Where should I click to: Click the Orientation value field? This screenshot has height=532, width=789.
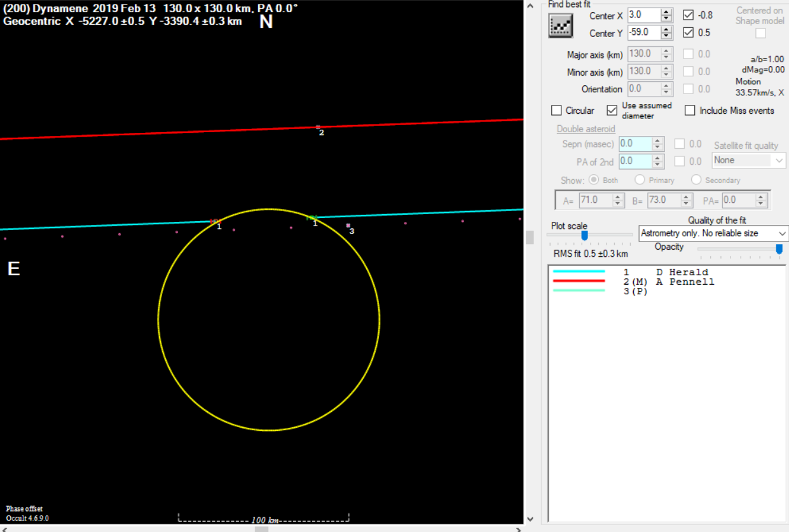(x=643, y=89)
